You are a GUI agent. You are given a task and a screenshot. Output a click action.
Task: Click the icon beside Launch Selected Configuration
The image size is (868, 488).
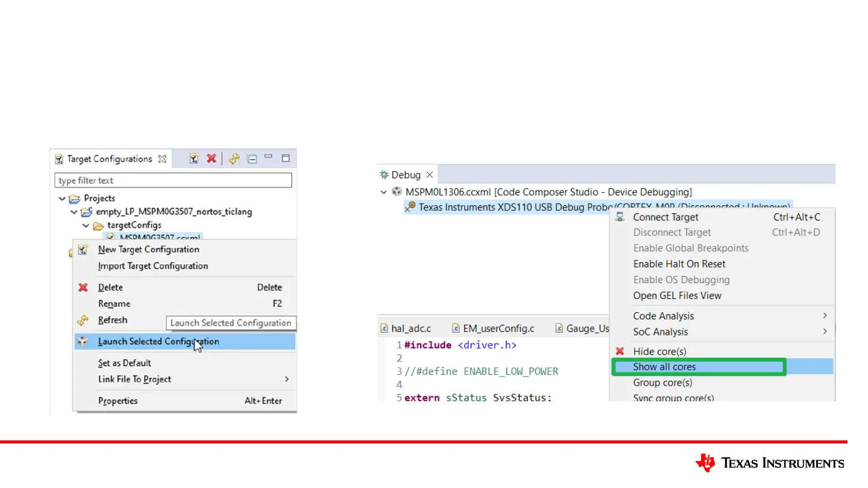point(83,342)
